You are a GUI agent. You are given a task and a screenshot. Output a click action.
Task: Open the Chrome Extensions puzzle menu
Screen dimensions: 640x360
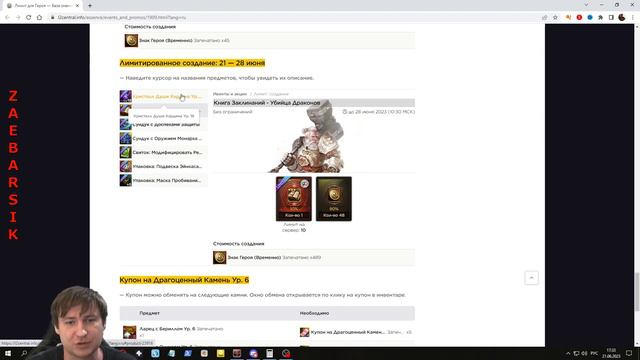coord(600,18)
